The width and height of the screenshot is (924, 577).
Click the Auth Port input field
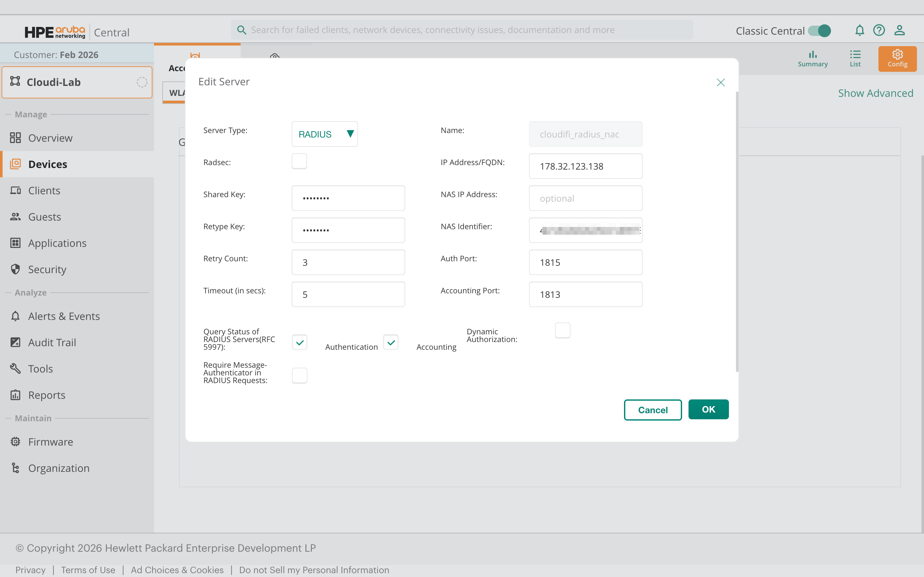click(585, 262)
